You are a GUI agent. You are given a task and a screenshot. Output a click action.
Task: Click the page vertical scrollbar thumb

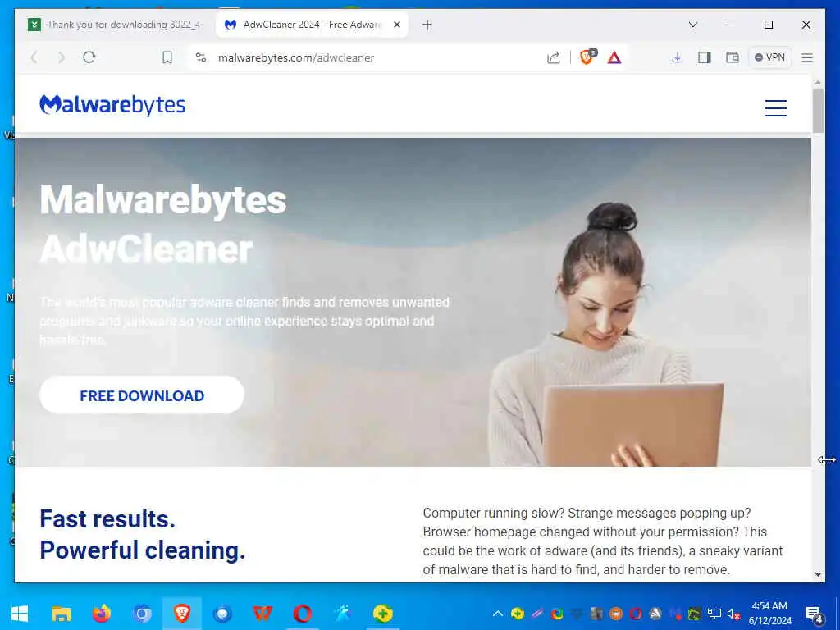pos(818,111)
